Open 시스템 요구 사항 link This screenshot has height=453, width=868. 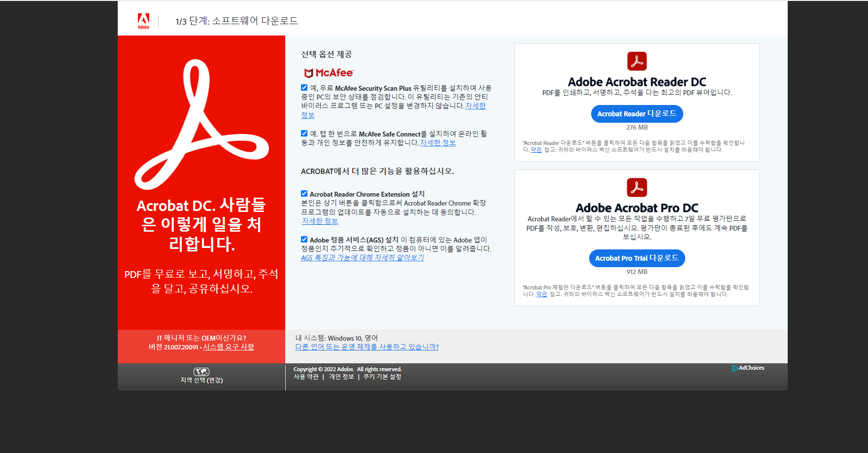click(x=229, y=347)
